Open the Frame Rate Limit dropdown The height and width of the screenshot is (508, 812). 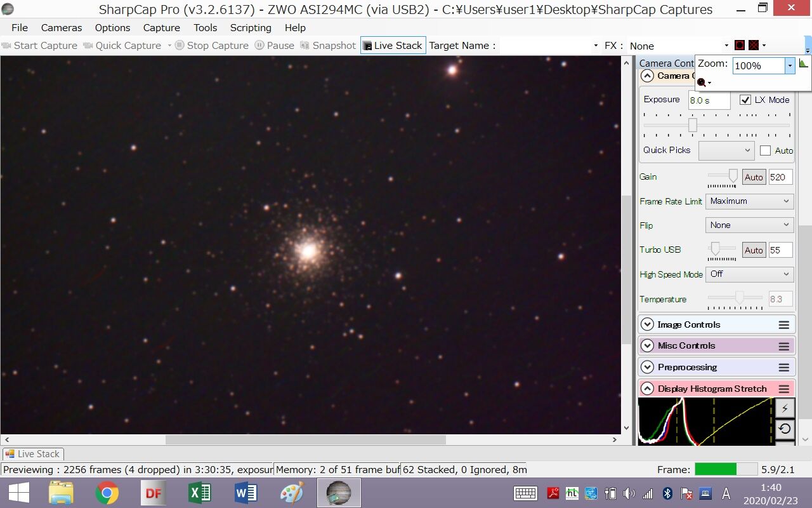750,201
